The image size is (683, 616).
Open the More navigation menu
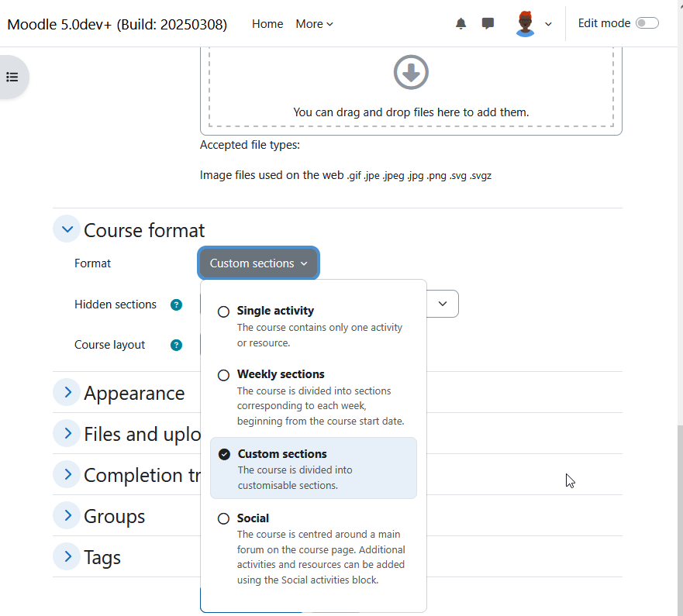pyautogui.click(x=314, y=24)
